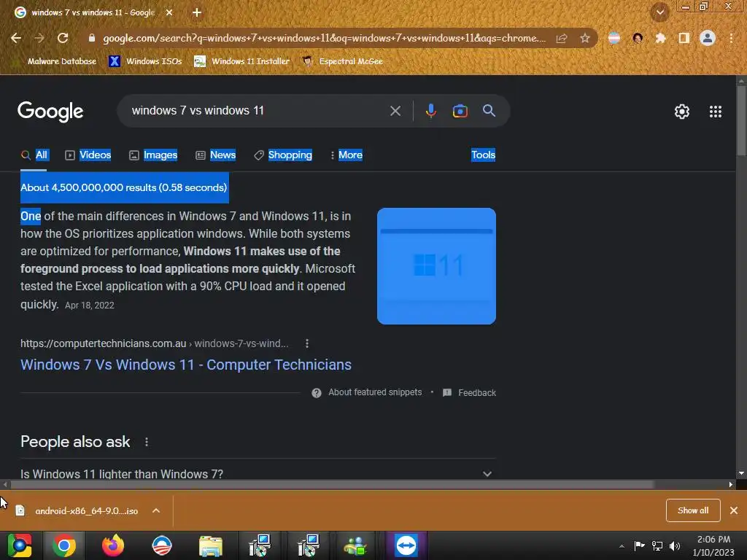Open the network icon in system tray

(657, 545)
